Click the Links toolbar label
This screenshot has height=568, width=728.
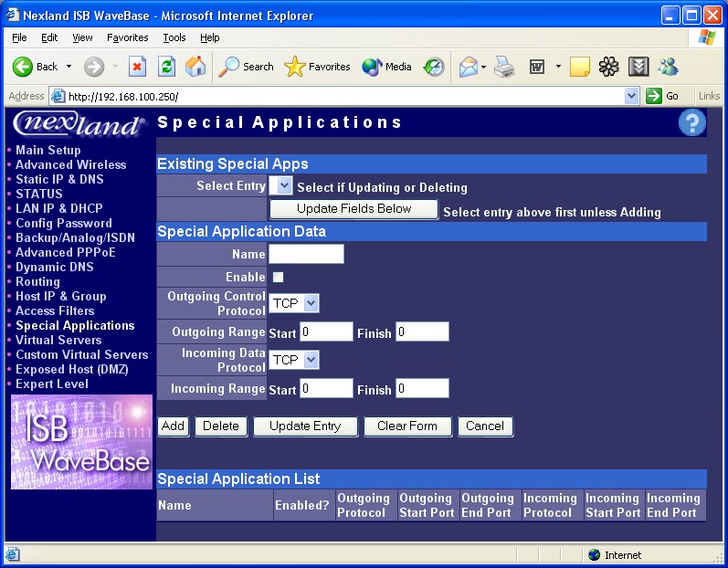(x=709, y=96)
